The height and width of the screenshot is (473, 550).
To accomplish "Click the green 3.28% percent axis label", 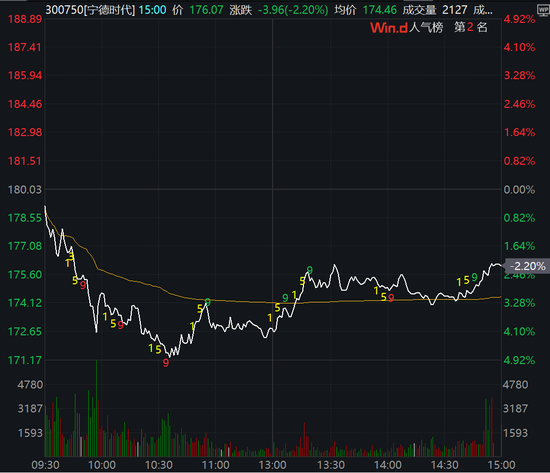I will (x=519, y=303).
